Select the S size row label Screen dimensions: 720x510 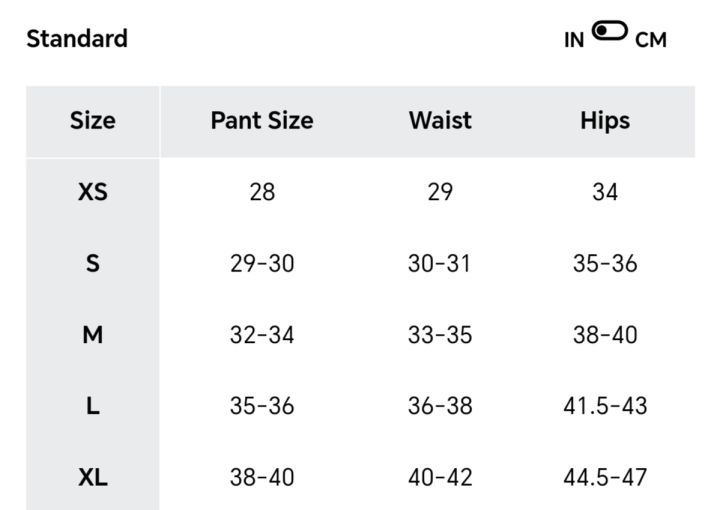click(x=92, y=264)
